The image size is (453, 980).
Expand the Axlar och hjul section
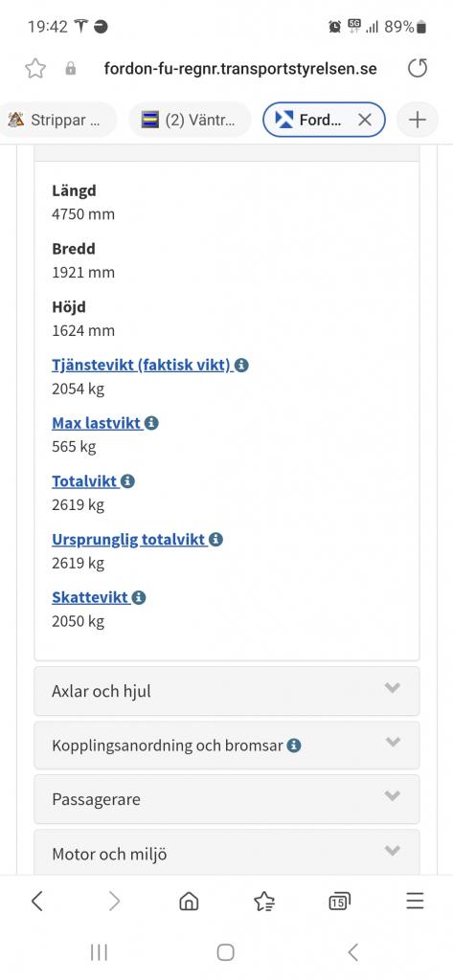[226, 691]
